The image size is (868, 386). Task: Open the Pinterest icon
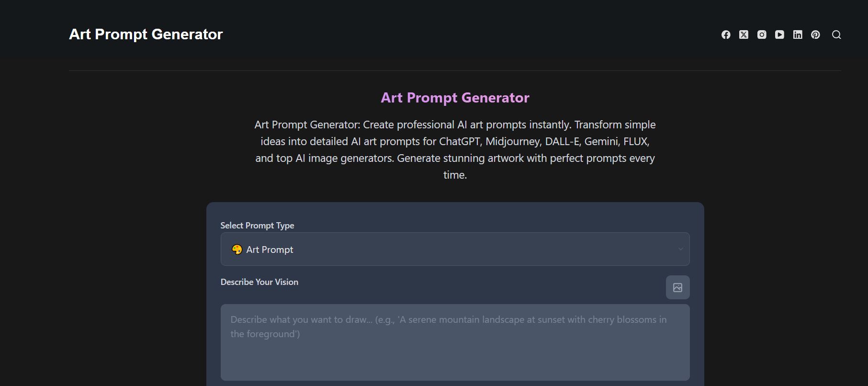pos(815,34)
